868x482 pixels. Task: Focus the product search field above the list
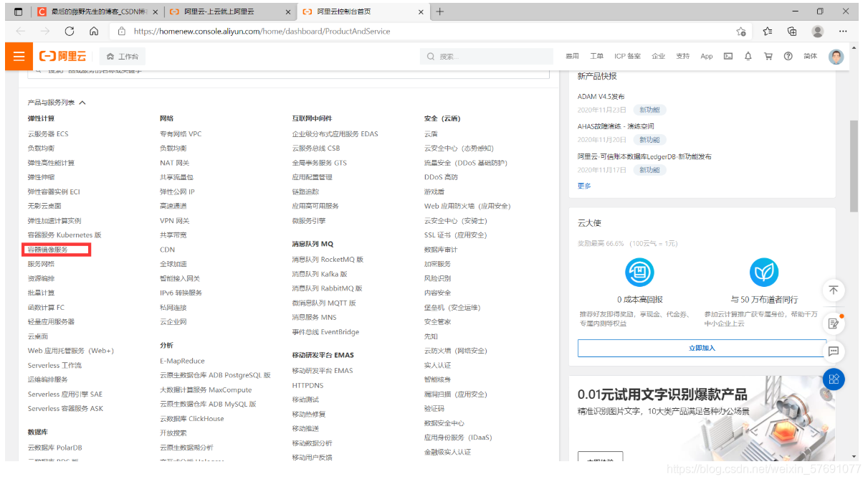[288, 72]
